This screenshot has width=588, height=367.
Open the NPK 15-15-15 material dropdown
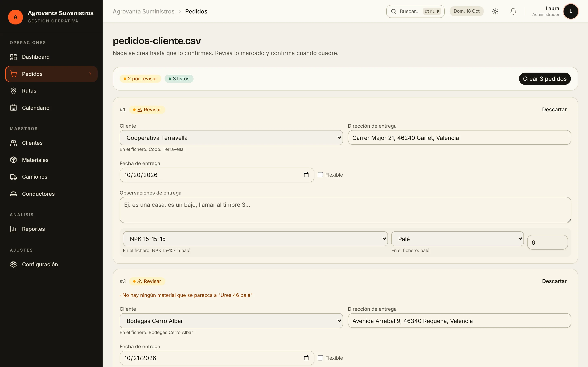pyautogui.click(x=255, y=239)
